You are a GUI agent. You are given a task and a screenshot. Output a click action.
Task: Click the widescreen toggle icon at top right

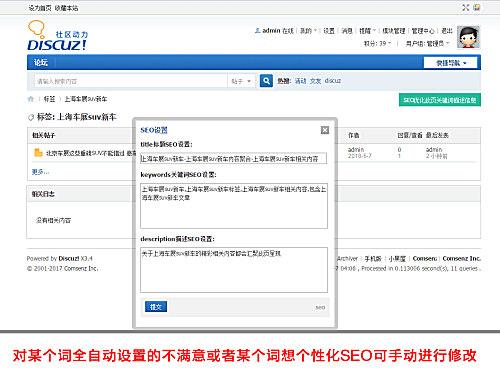[x=466, y=7]
